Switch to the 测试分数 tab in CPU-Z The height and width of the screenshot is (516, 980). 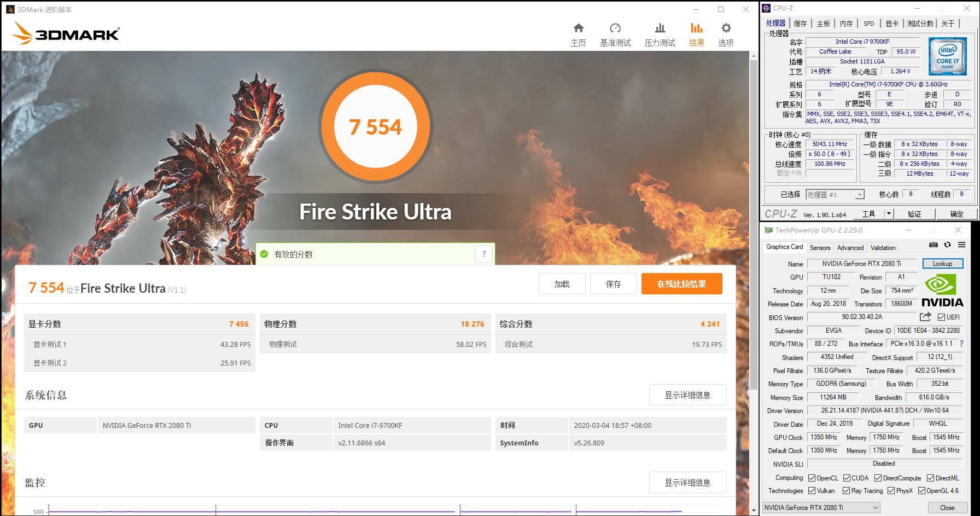(x=920, y=24)
